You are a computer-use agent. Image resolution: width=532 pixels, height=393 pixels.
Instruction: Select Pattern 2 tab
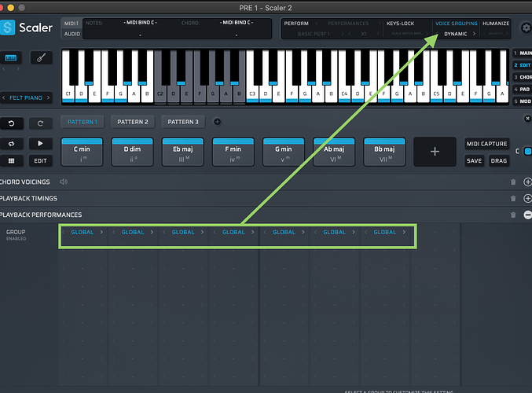133,122
